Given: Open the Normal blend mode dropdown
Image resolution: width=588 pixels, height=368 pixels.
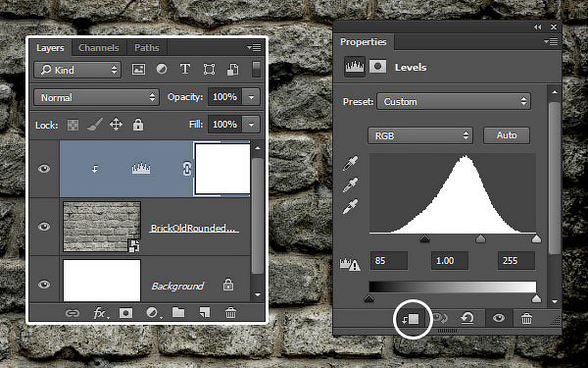Looking at the screenshot, I should click(96, 97).
